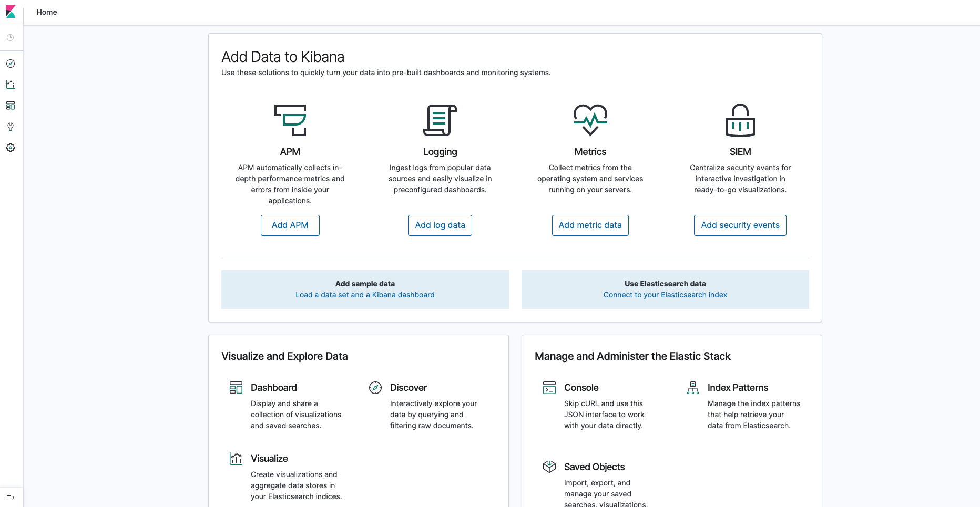Click 'Centralize security events' description text
Screen dimensions: 980x507
[x=740, y=179]
